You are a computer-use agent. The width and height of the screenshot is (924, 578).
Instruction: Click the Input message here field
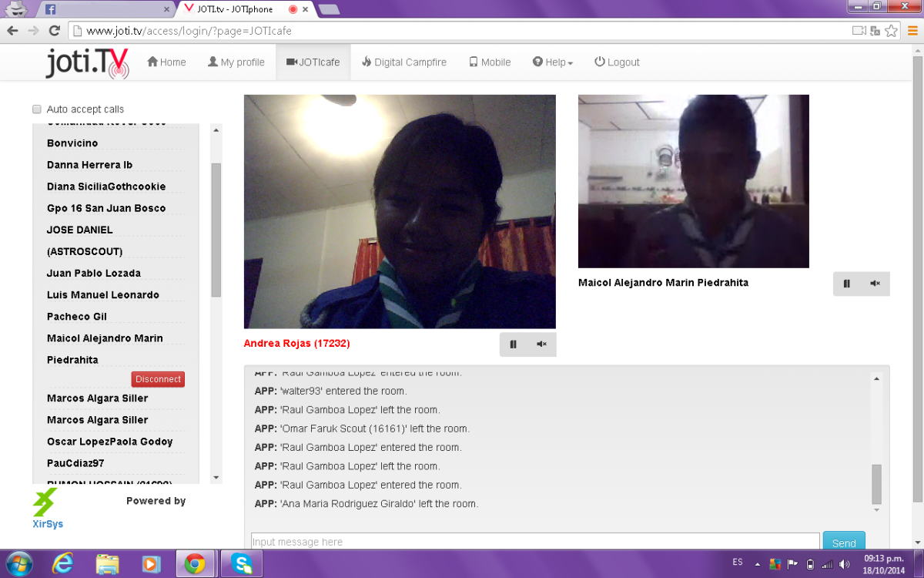coord(535,542)
